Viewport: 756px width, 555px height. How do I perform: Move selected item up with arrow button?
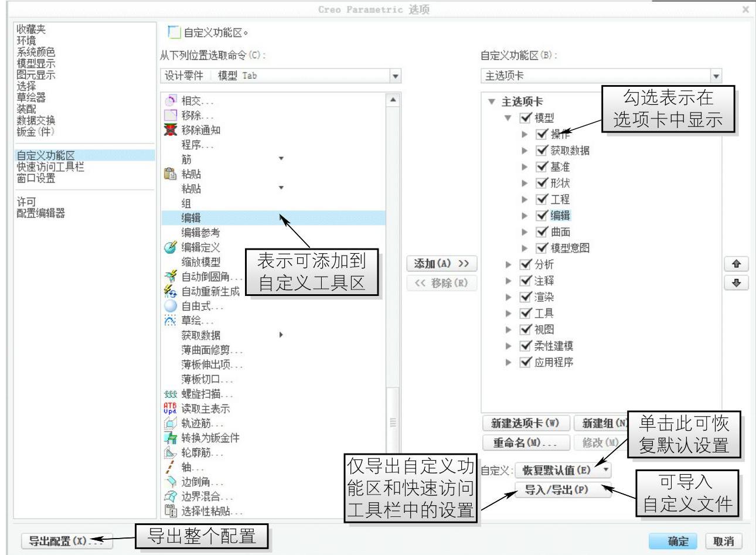coord(737,264)
